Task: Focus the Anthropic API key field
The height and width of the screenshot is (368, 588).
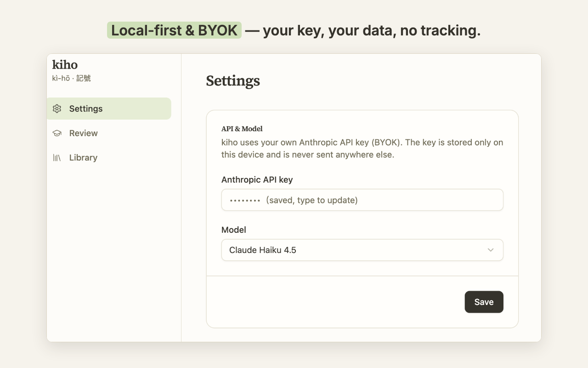Action: tap(362, 200)
